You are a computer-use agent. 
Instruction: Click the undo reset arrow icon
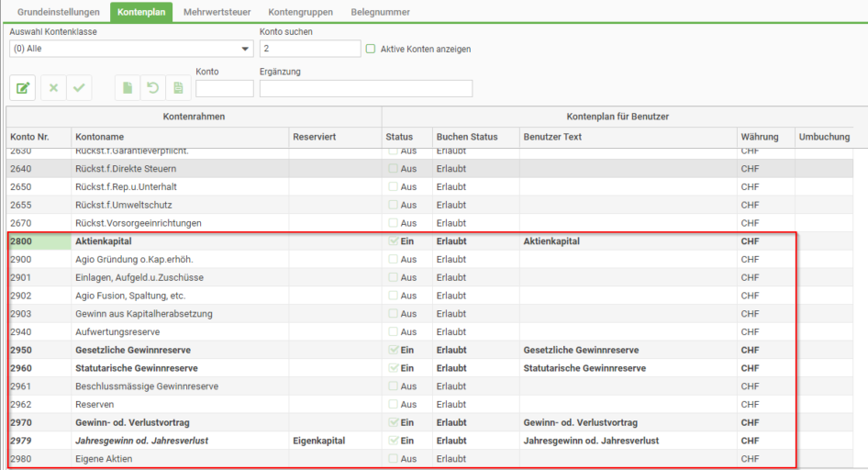pyautogui.click(x=153, y=88)
